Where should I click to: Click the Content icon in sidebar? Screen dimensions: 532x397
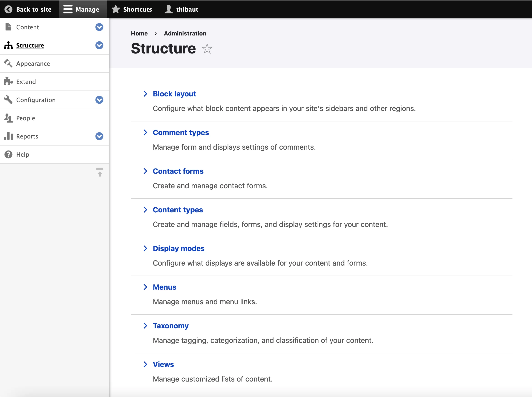(8, 27)
